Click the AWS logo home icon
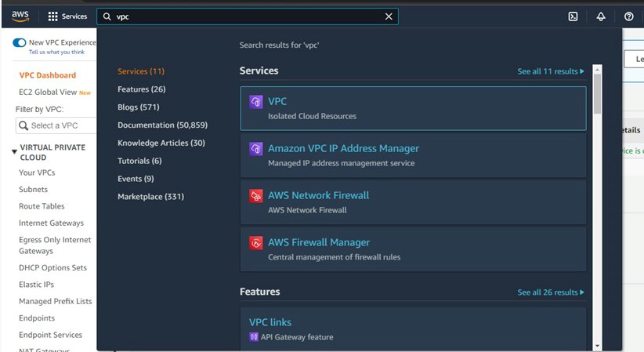The height and width of the screenshot is (352, 644). pos(20,16)
